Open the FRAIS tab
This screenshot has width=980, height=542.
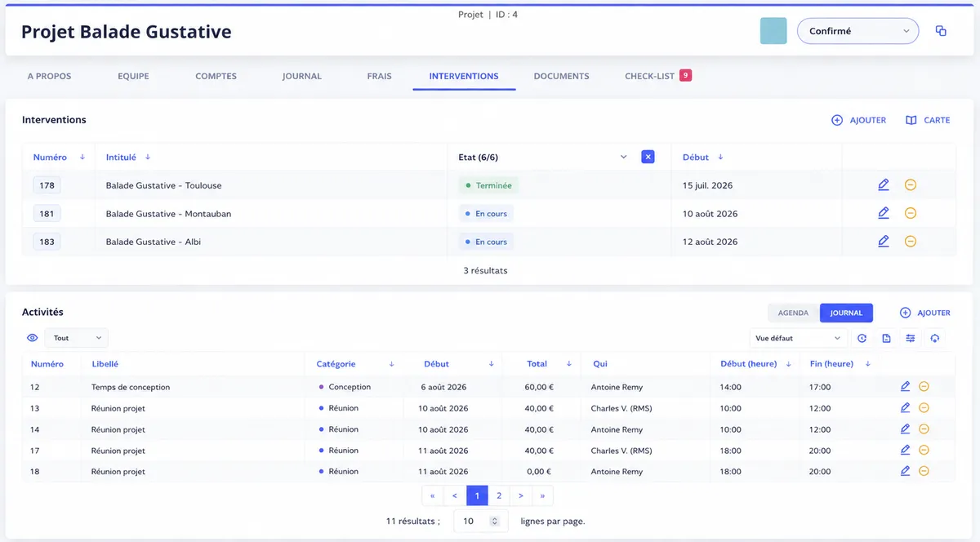pyautogui.click(x=379, y=76)
